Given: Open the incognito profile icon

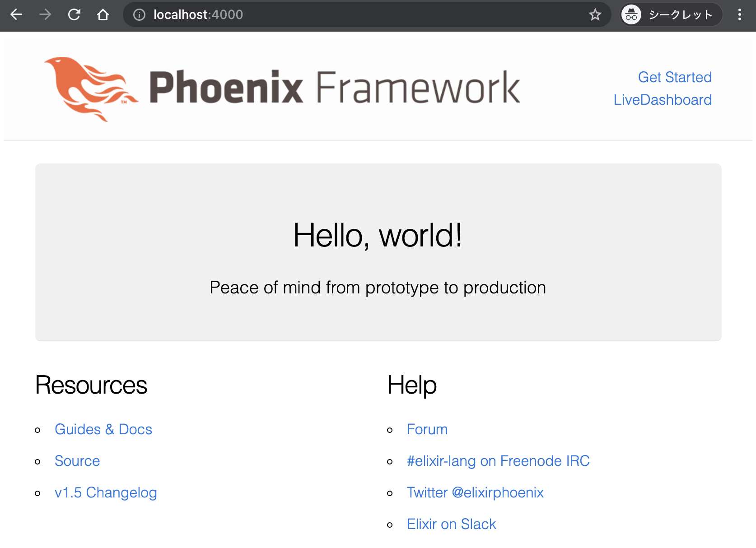Looking at the screenshot, I should click(x=631, y=15).
